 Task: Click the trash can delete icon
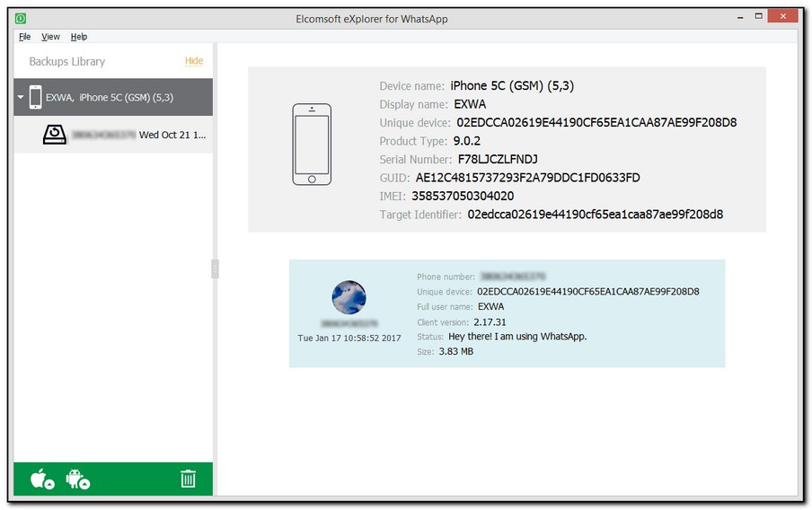pos(188,479)
